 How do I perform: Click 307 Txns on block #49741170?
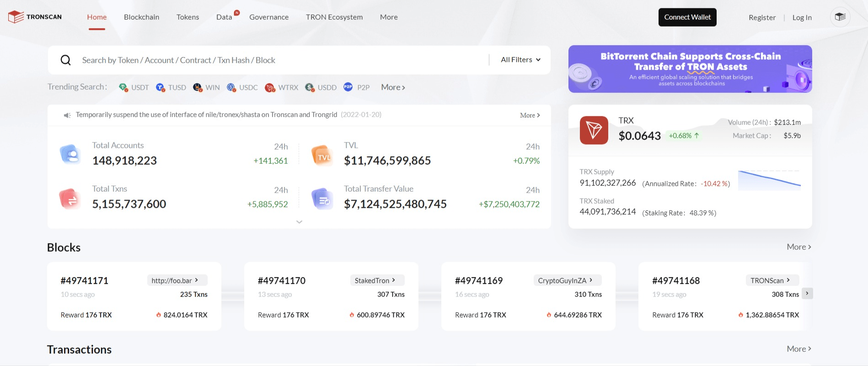(x=391, y=294)
